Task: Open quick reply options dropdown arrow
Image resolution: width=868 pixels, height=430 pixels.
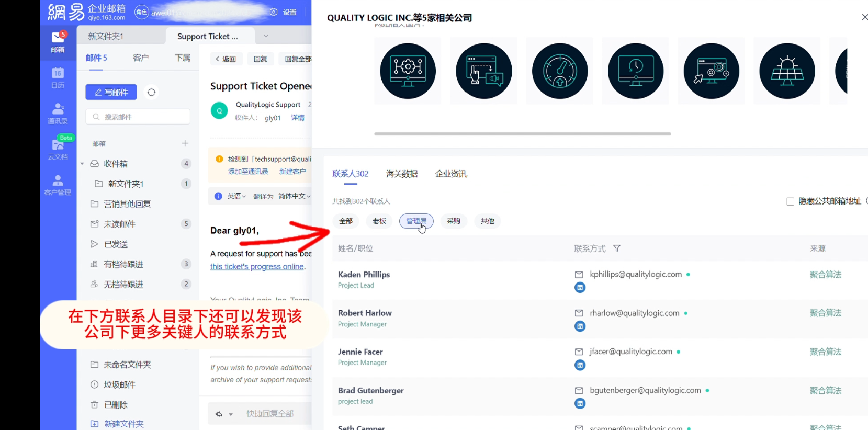Action: (231, 414)
